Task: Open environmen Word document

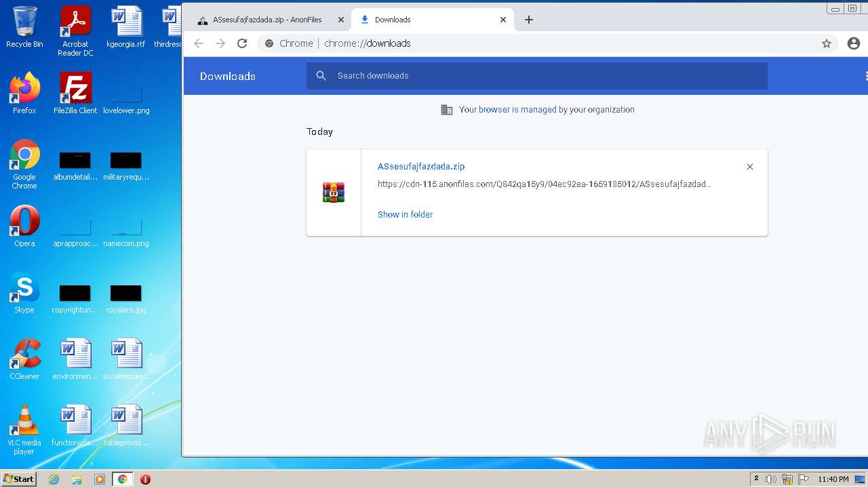Action: (75, 359)
